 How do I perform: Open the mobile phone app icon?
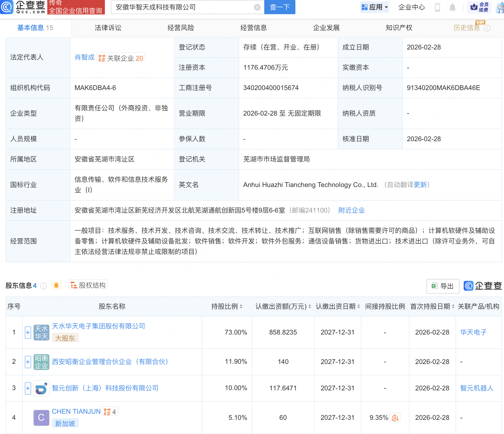(437, 7)
